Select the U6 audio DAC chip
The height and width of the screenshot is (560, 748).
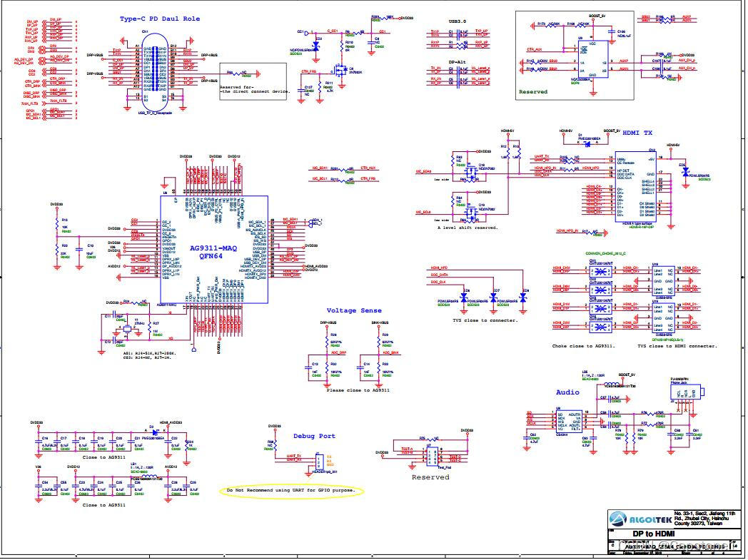[569, 422]
